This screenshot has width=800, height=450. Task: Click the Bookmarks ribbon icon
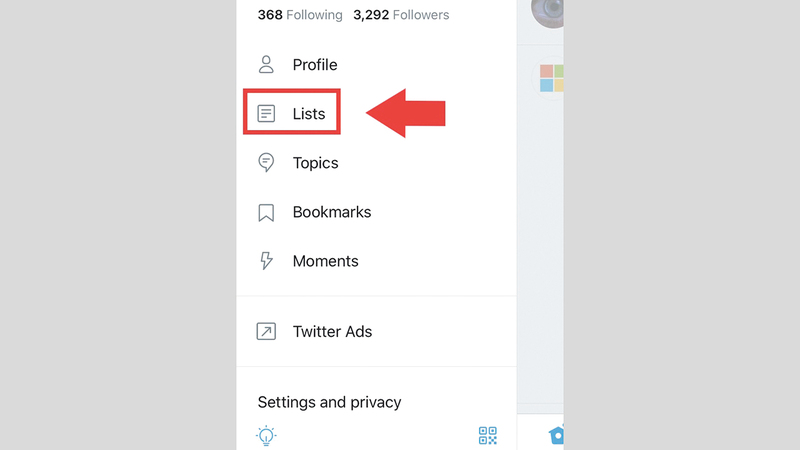[266, 212]
